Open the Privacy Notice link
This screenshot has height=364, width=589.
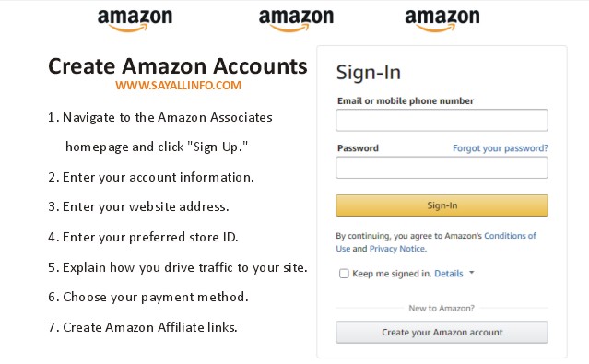click(398, 249)
